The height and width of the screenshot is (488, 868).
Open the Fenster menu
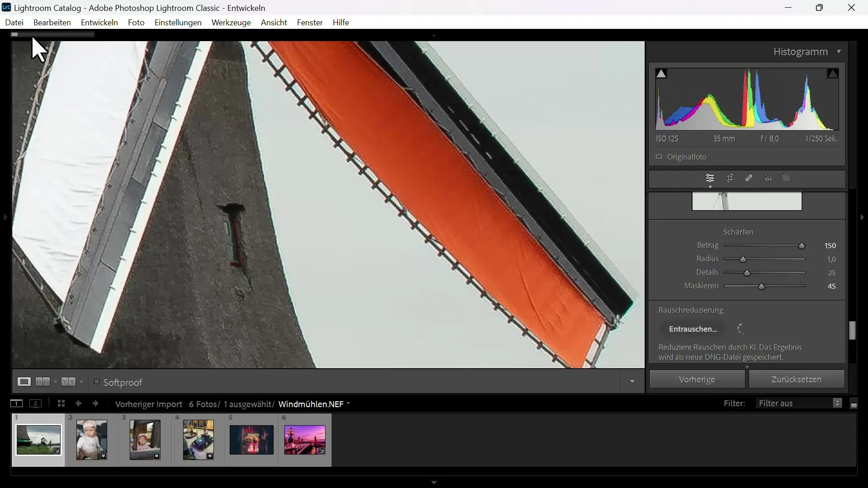click(310, 23)
